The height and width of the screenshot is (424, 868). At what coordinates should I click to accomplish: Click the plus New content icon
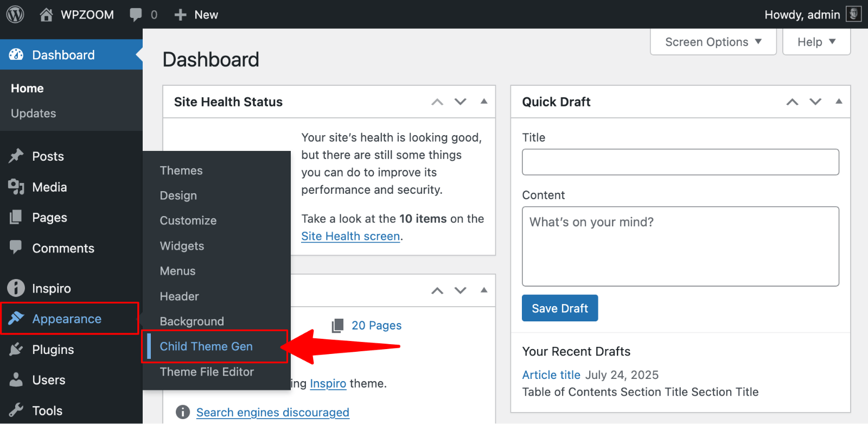pos(180,15)
